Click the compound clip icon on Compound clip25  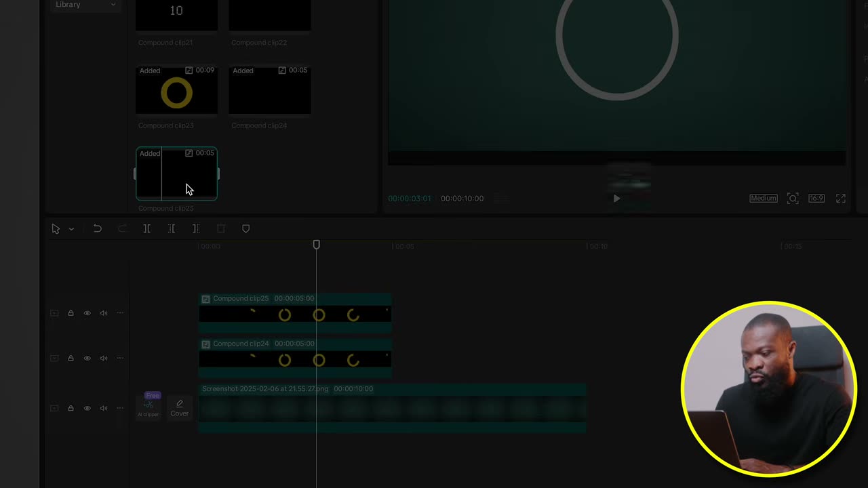coord(205,299)
